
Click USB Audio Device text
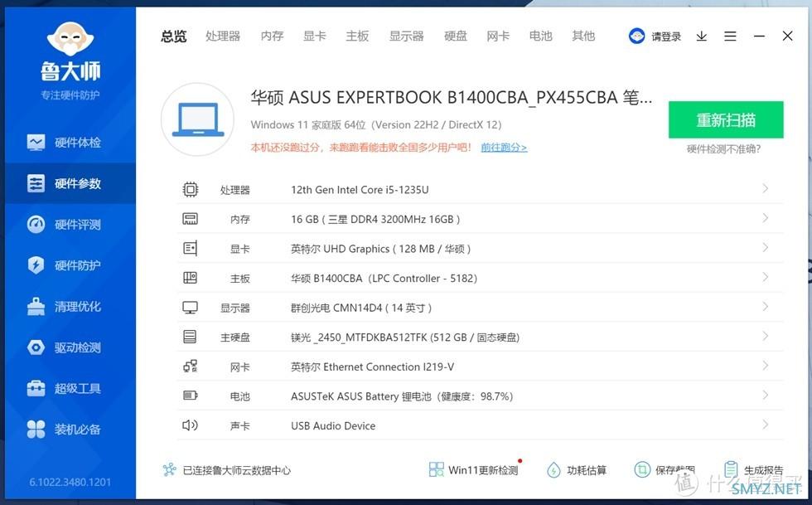(333, 425)
